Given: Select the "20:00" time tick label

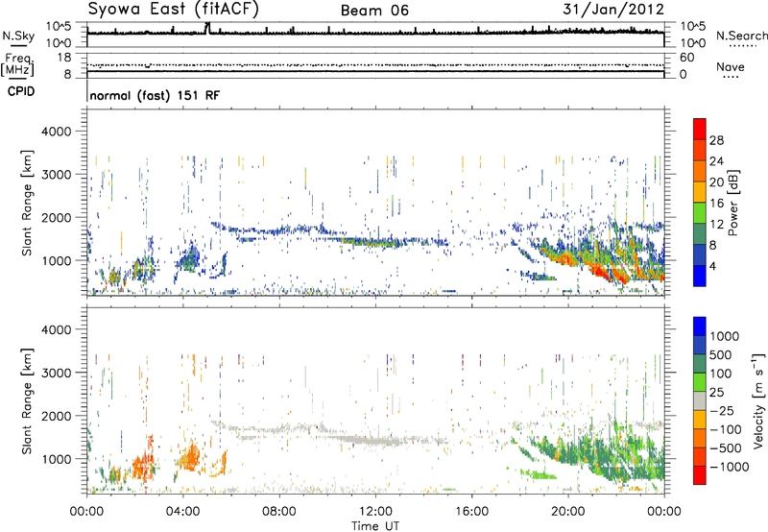Looking at the screenshot, I should pyautogui.click(x=568, y=512).
